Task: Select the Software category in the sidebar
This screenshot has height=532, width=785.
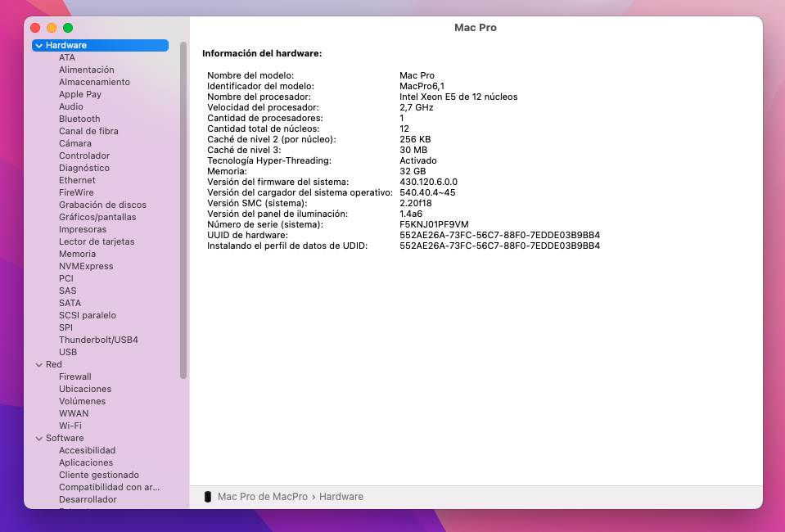Action: click(x=65, y=438)
